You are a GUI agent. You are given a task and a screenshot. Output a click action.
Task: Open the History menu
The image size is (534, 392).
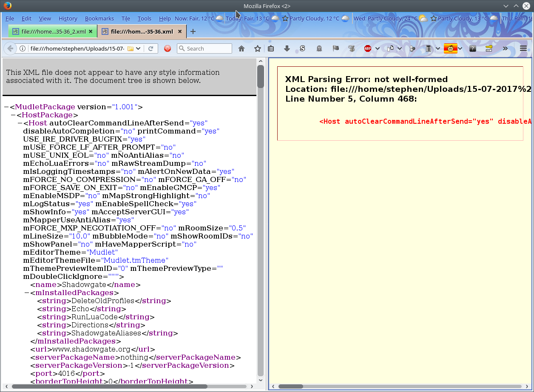coord(68,18)
